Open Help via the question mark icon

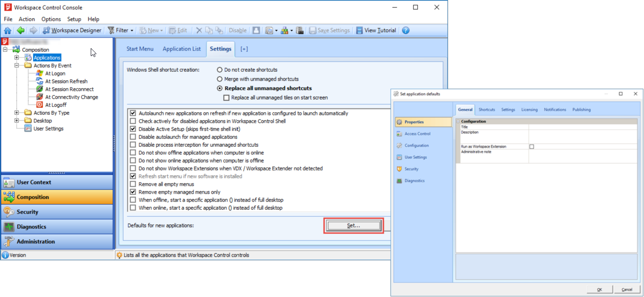[x=406, y=30]
